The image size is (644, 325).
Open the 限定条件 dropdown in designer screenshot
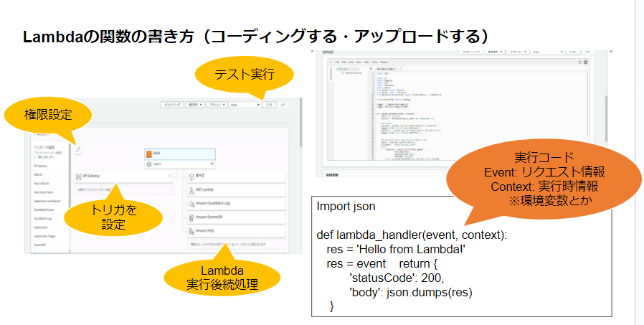194,105
